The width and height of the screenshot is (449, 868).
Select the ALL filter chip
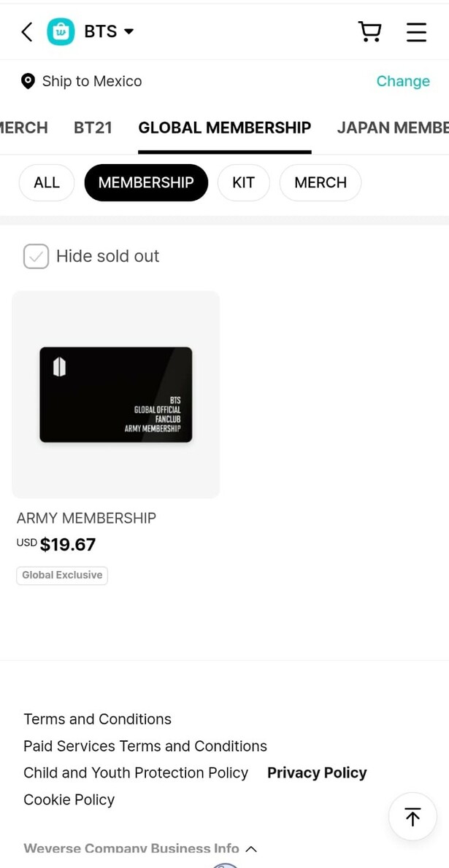(x=46, y=182)
